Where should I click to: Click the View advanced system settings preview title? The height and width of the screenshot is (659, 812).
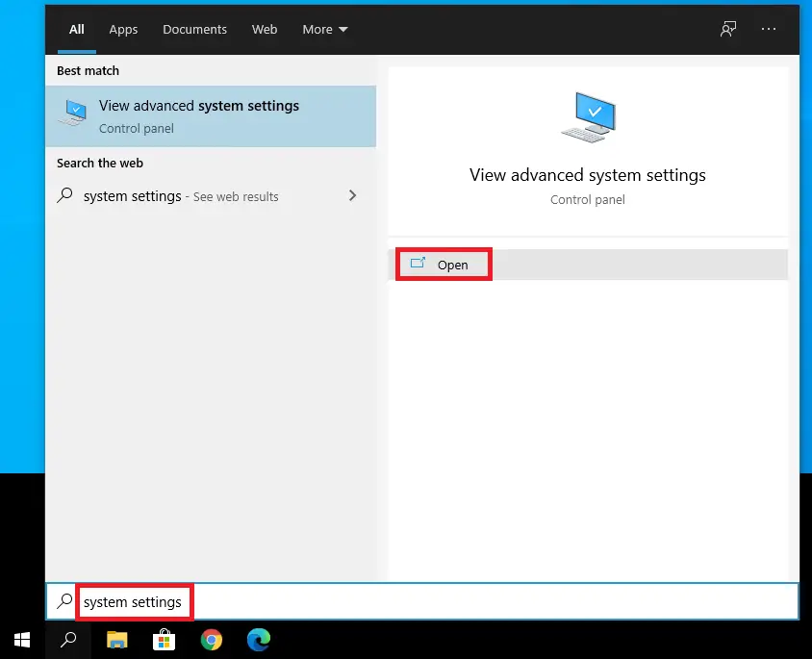coord(587,175)
